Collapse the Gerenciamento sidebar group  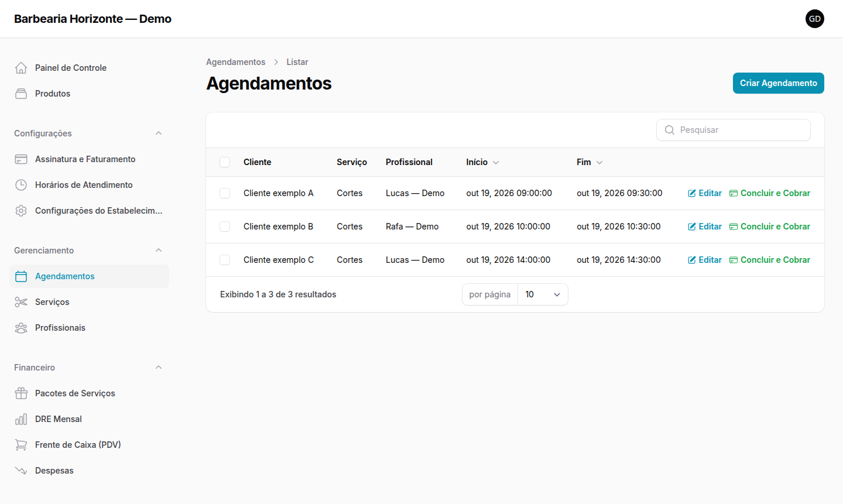point(159,251)
